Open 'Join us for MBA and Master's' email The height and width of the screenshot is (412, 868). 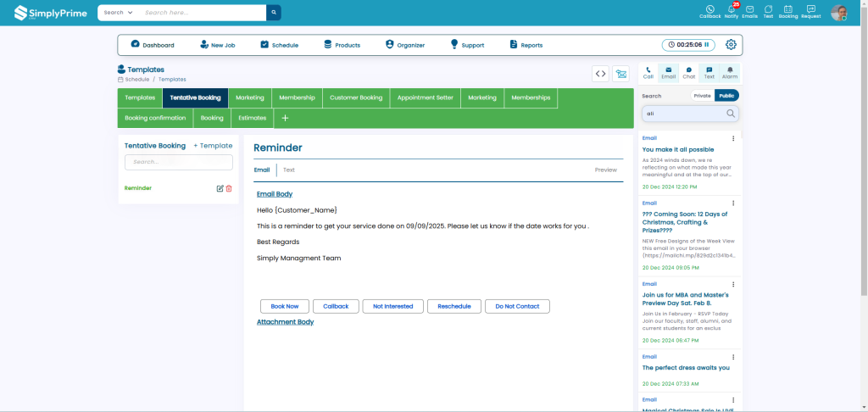point(685,299)
